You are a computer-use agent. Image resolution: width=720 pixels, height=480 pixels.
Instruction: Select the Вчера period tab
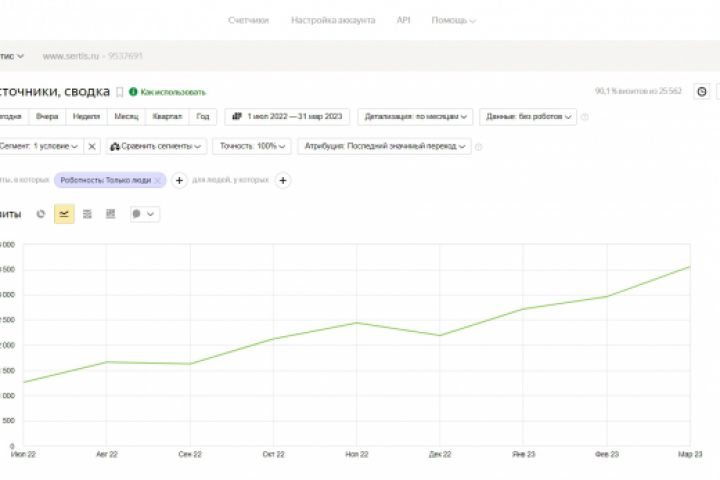47,117
